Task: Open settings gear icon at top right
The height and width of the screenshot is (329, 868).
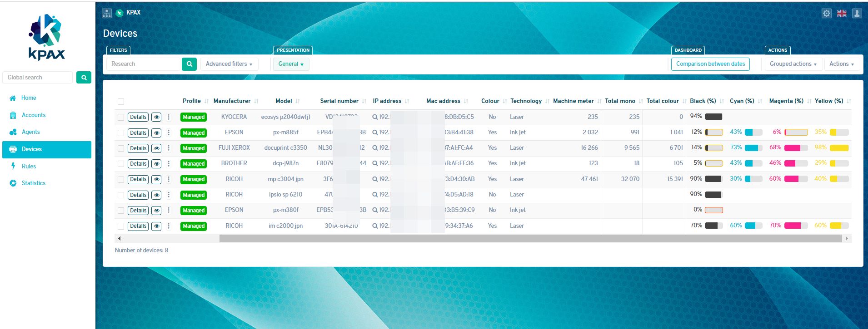Action: click(x=827, y=13)
